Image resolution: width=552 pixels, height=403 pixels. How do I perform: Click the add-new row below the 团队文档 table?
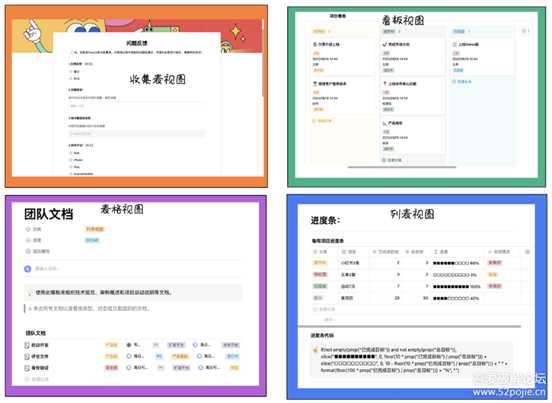[x=37, y=379]
